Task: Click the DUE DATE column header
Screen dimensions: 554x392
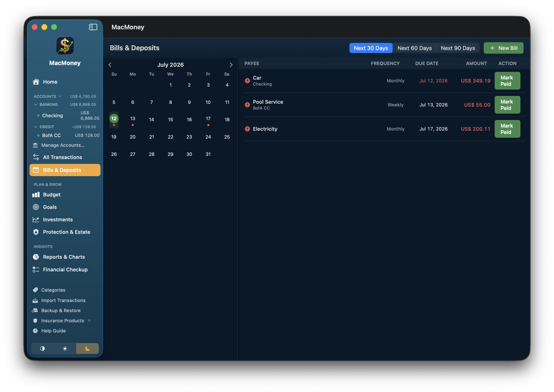Action: coord(427,63)
